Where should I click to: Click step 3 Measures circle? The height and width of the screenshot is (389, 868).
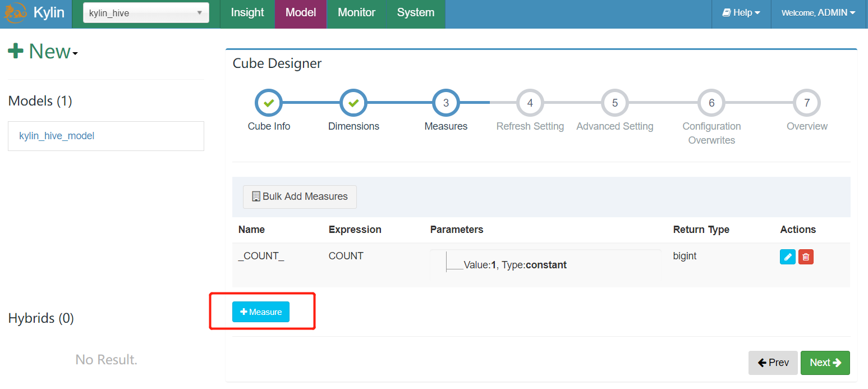point(446,103)
